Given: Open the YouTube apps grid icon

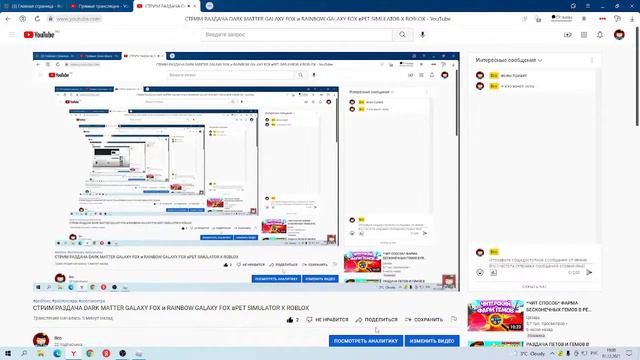Looking at the screenshot, I should [584, 35].
